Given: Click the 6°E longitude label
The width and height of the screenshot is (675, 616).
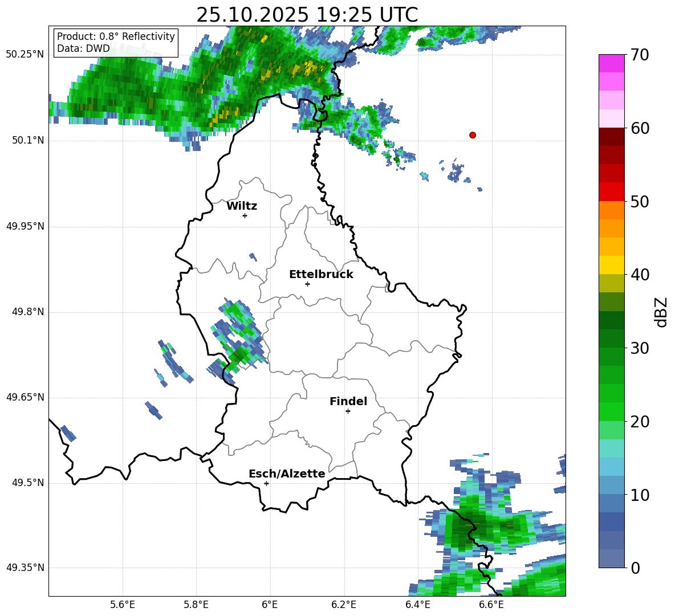Looking at the screenshot, I should [270, 605].
